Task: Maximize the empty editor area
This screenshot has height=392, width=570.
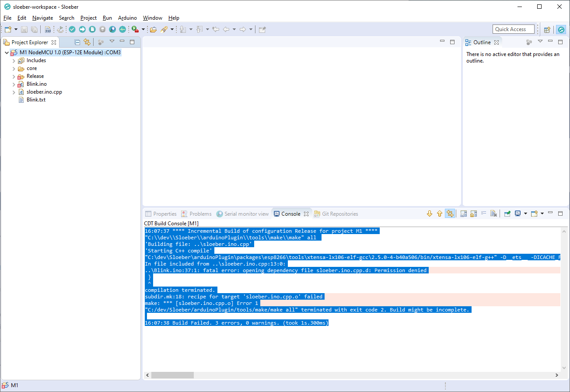Action: coord(452,42)
